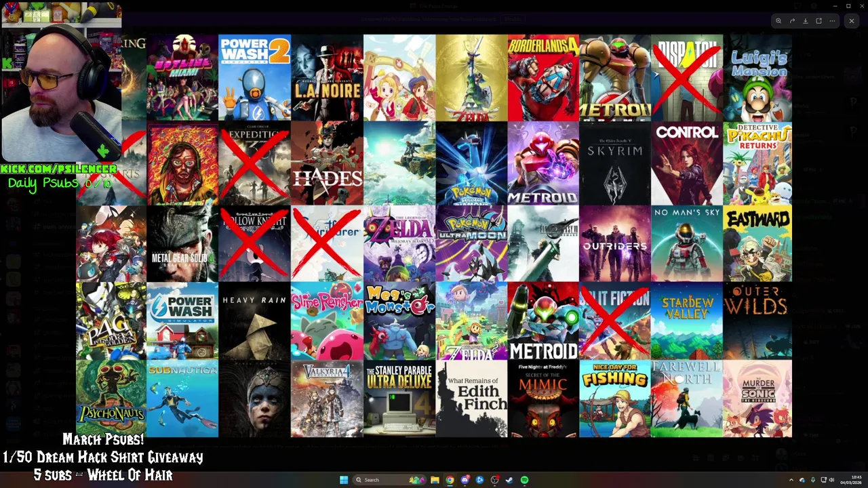Select the Slime Rancher cover
Screen dimensions: 868x488
tap(327, 321)
